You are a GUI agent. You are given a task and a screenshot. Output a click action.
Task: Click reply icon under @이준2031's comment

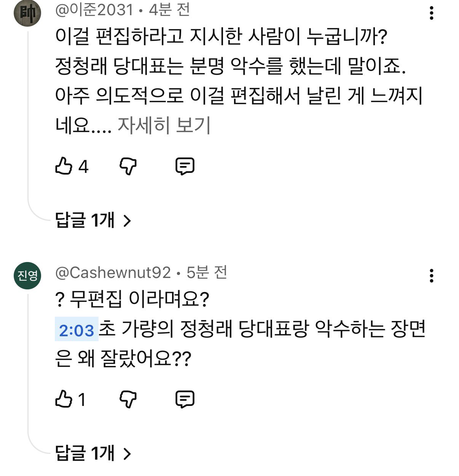pos(185,166)
